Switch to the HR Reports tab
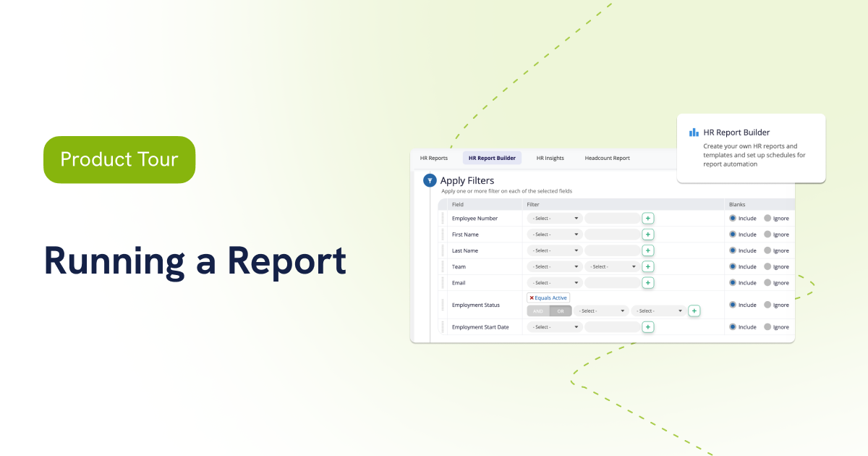The width and height of the screenshot is (868, 456). 434,158
